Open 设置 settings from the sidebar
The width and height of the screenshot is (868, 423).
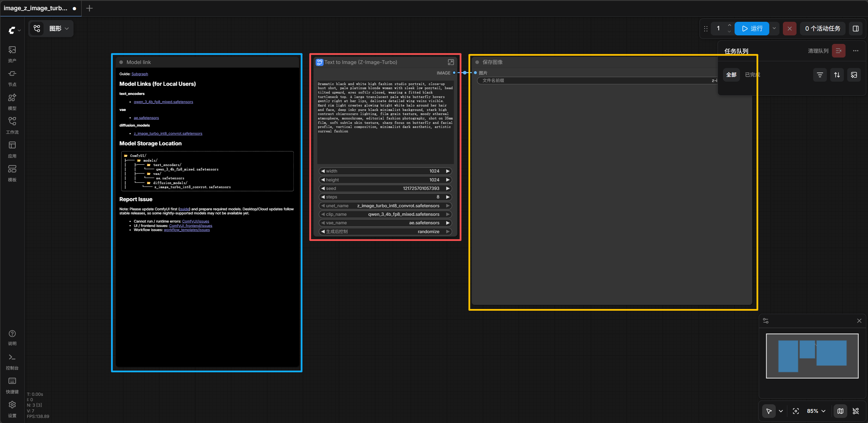(x=12, y=409)
